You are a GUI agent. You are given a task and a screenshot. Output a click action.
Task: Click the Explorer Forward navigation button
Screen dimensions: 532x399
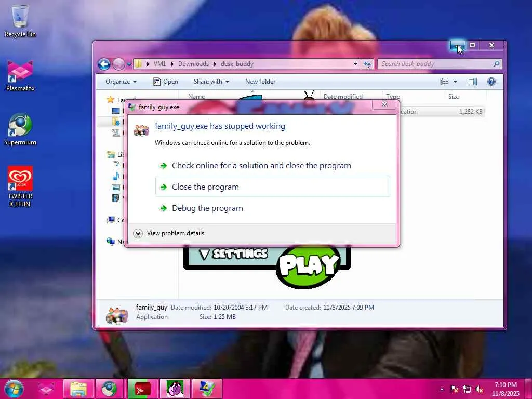tap(118, 64)
